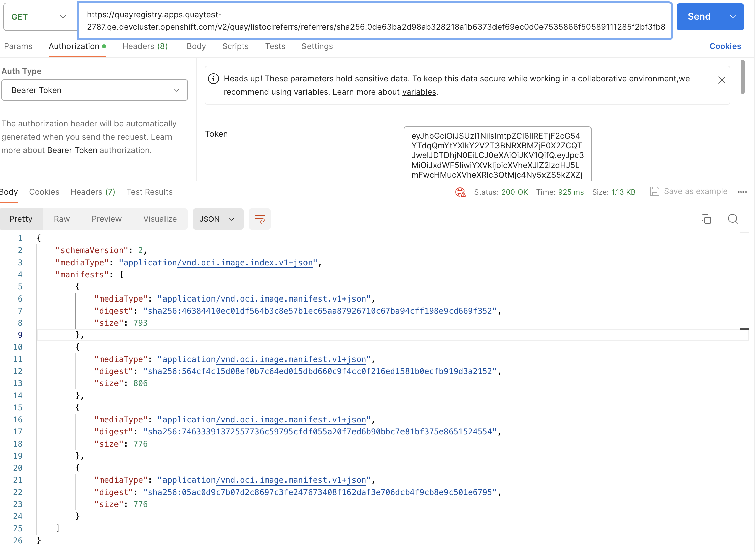Image resolution: width=756 pixels, height=552 pixels.
Task: Open the Cookies link
Action: (x=725, y=46)
